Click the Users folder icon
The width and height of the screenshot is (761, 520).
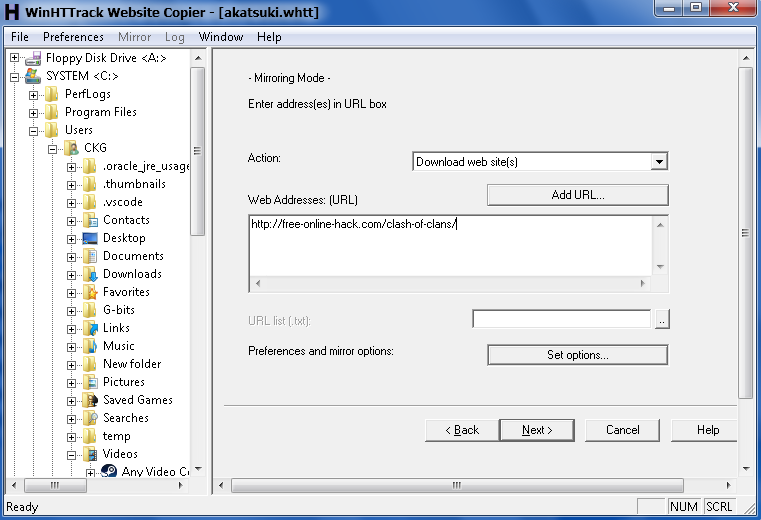pos(52,130)
